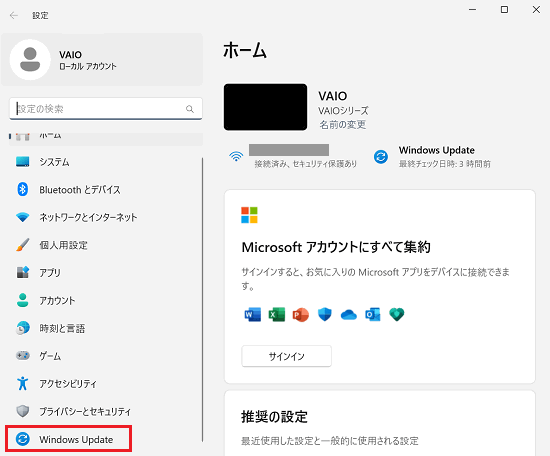The height and width of the screenshot is (456, 550).
Task: Click the Excel app icon
Action: (277, 315)
